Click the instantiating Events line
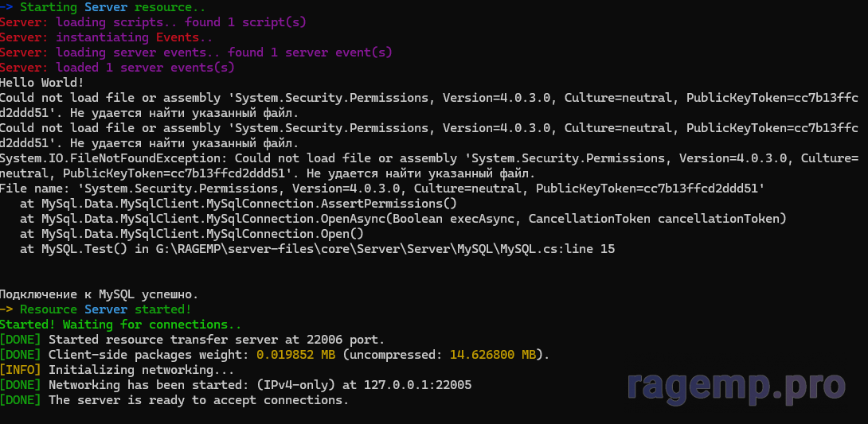 (106, 37)
